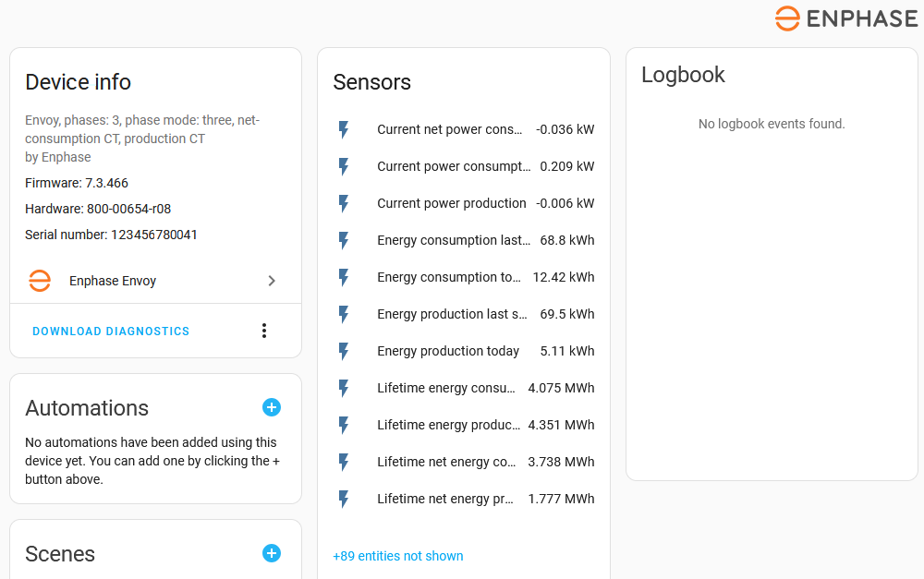Click the lightning icon beside Current power production
Image resolution: width=924 pixels, height=579 pixels.
coord(344,203)
